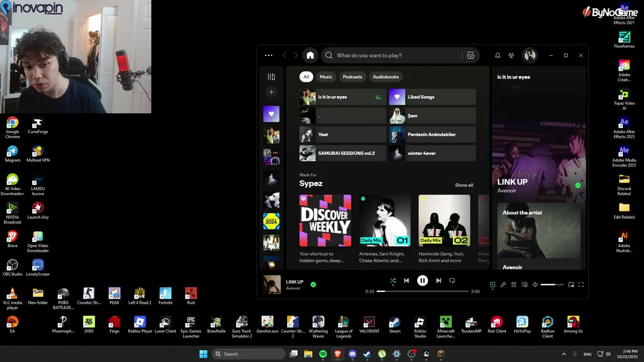Open the Windows Start menu

(203, 354)
